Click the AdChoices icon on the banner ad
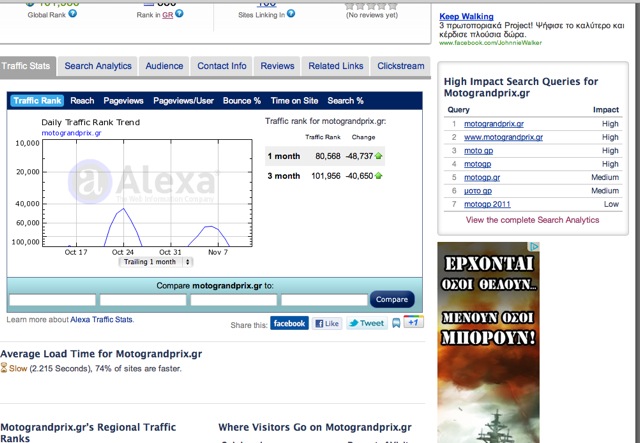The width and height of the screenshot is (640, 443). 534,246
